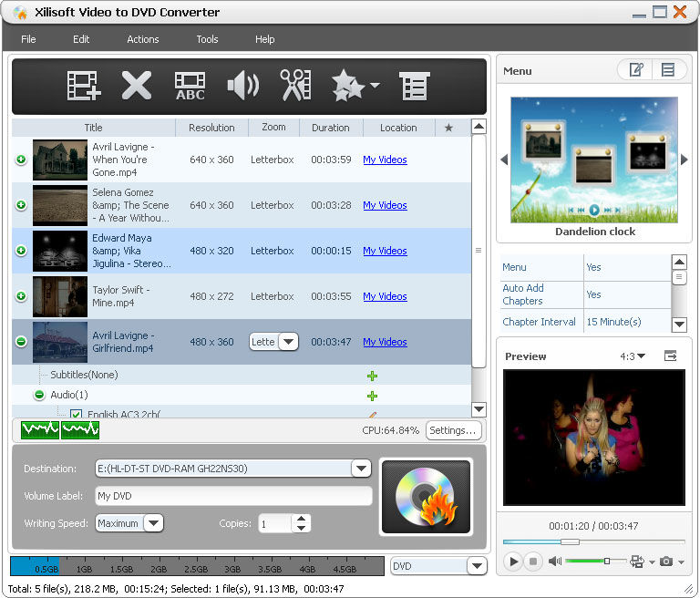This screenshot has height=598, width=700.
Task: Click the Settings... button
Action: (x=453, y=430)
